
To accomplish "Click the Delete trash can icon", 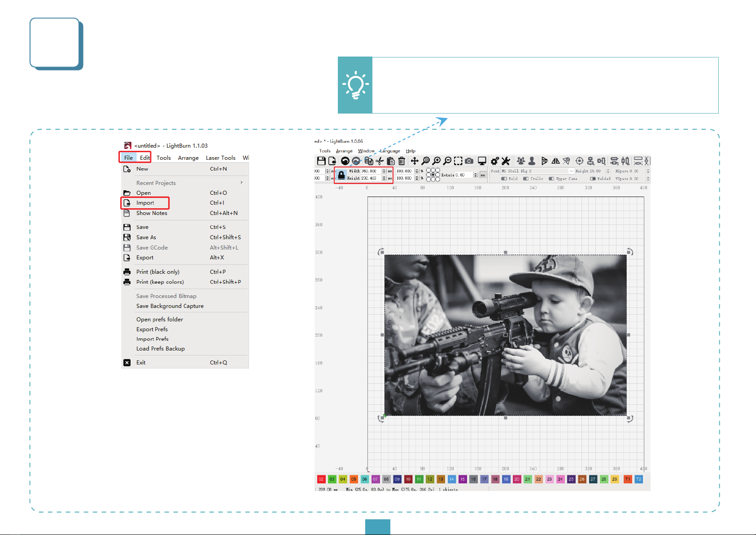I will (x=402, y=161).
